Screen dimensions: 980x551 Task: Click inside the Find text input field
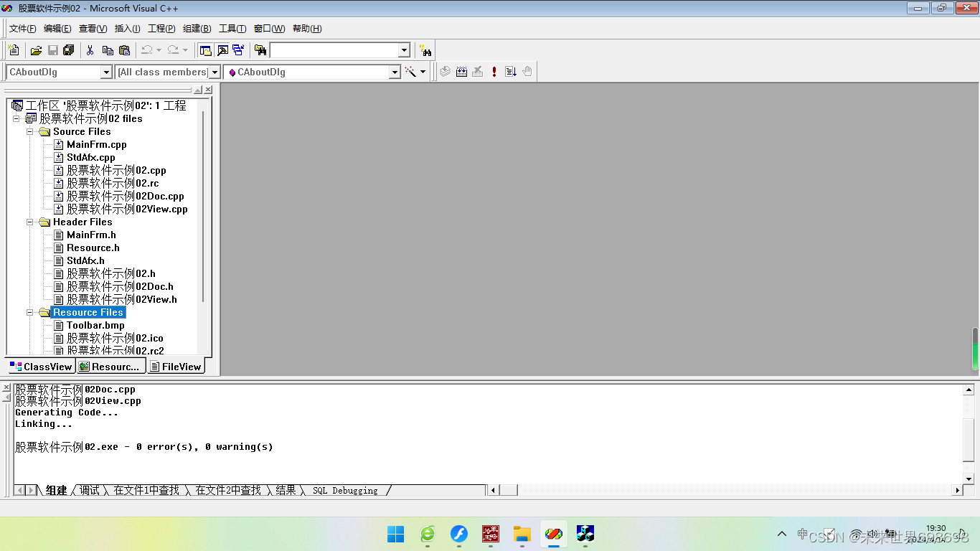pyautogui.click(x=334, y=50)
